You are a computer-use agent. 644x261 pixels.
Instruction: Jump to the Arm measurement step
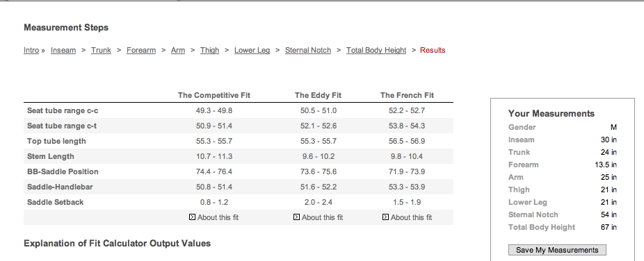(x=178, y=51)
